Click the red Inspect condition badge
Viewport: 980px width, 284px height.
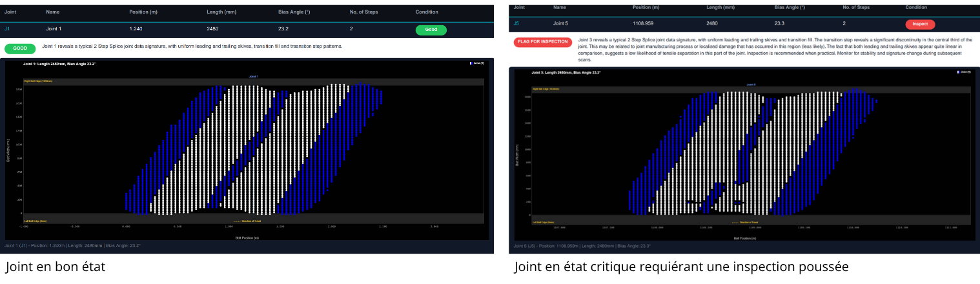920,24
